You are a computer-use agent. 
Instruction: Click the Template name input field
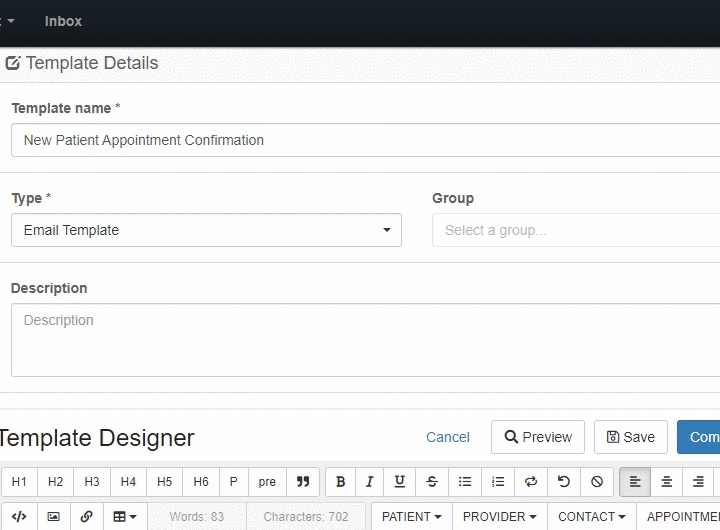click(x=366, y=140)
